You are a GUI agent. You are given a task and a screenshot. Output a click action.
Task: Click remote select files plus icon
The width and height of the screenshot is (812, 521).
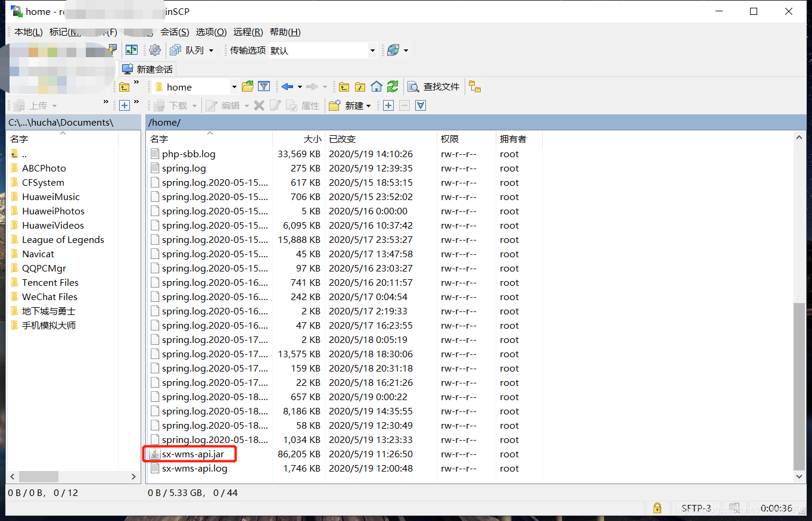[388, 105]
